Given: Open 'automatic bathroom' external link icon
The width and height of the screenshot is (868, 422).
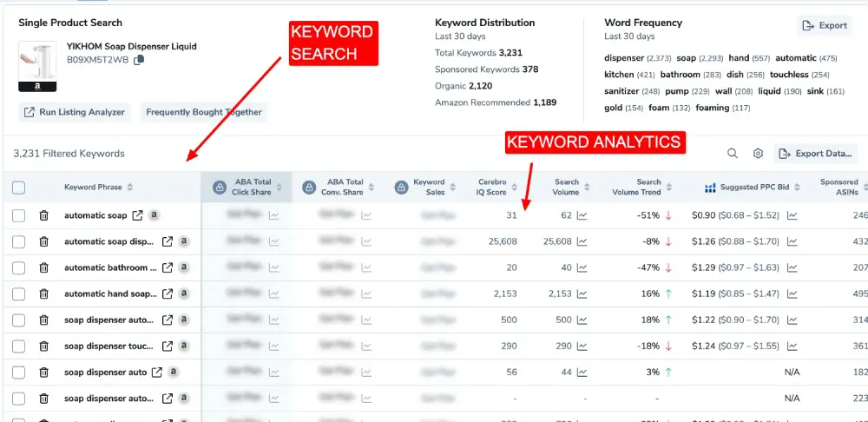Looking at the screenshot, I should tap(167, 267).
